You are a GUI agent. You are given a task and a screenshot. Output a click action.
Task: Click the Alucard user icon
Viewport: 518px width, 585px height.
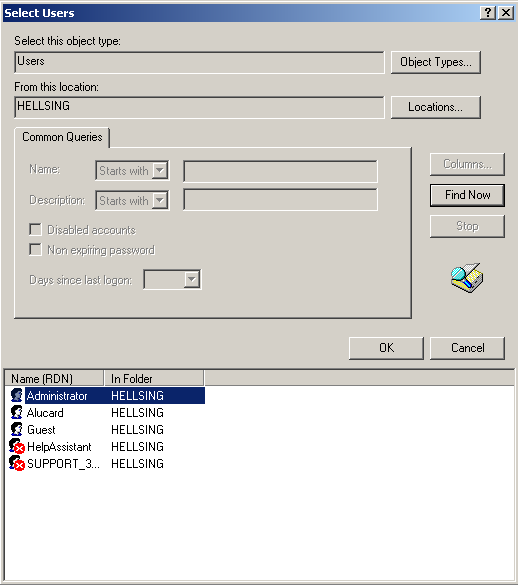(x=17, y=412)
